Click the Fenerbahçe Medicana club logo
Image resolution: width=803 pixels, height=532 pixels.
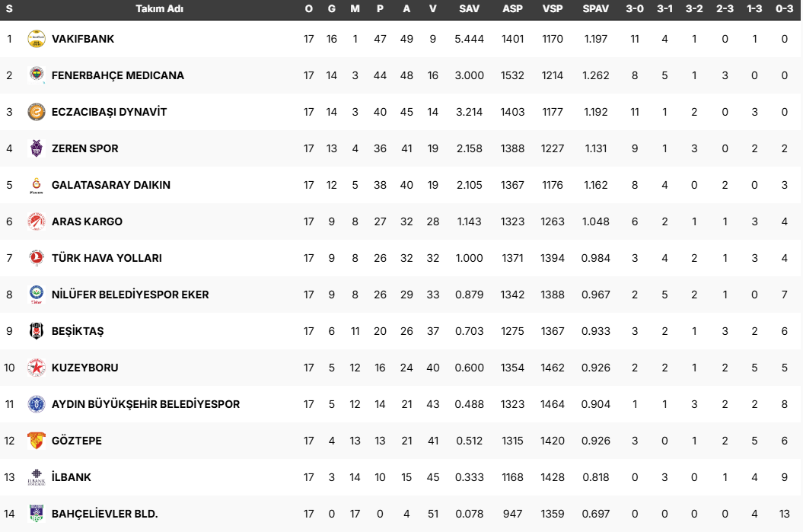coord(37,75)
